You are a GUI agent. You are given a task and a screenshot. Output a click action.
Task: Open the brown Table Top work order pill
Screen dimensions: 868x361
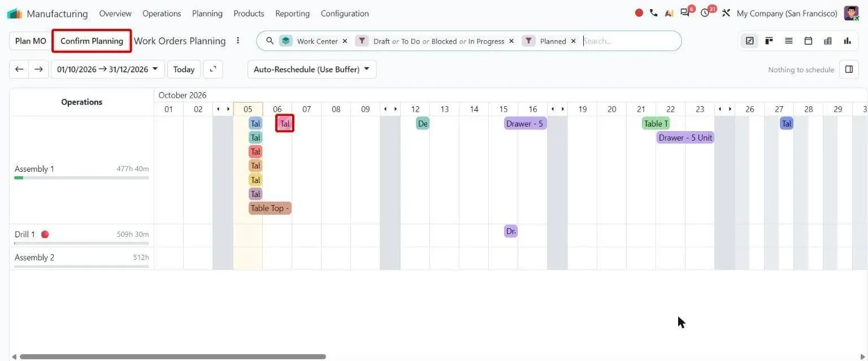point(270,208)
